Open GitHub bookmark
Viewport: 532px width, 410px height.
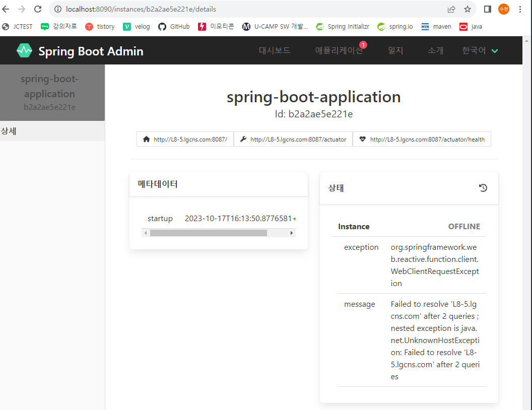[174, 27]
